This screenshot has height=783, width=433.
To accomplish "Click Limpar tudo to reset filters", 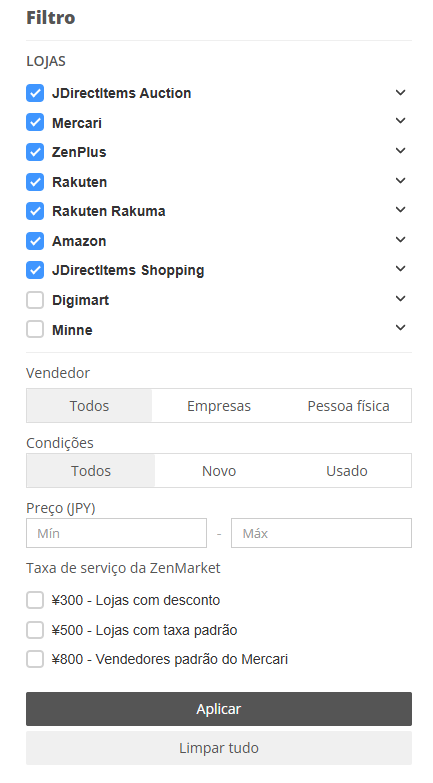I will (x=219, y=748).
